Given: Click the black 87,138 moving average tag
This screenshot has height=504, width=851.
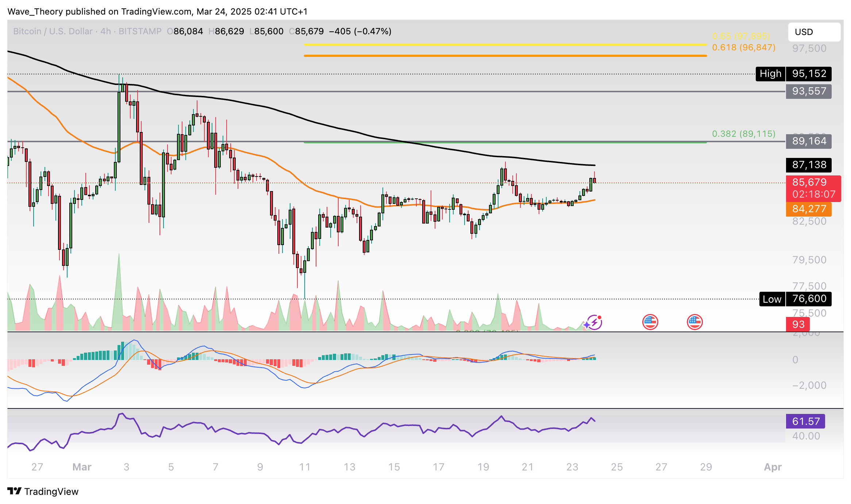Looking at the screenshot, I should (x=809, y=165).
